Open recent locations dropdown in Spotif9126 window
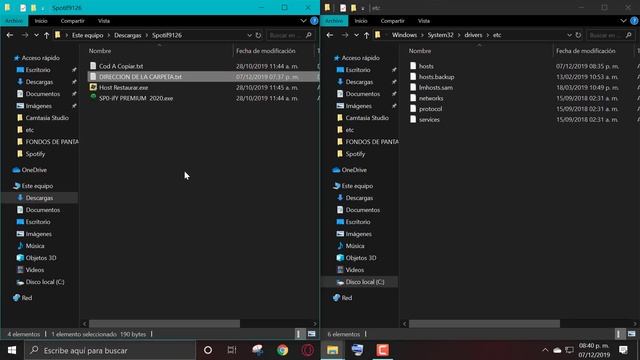This screenshot has height=360, width=640. coord(36,36)
